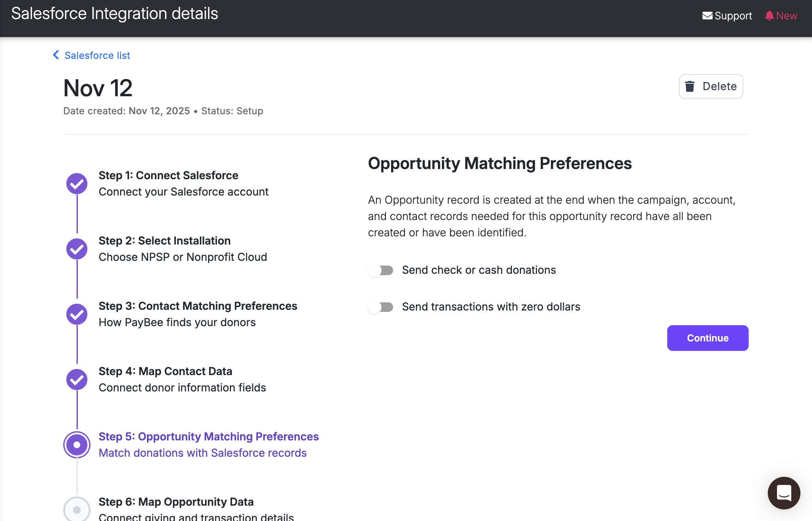
Task: Select Step 6: Map Opportunity Data
Action: pyautogui.click(x=176, y=502)
